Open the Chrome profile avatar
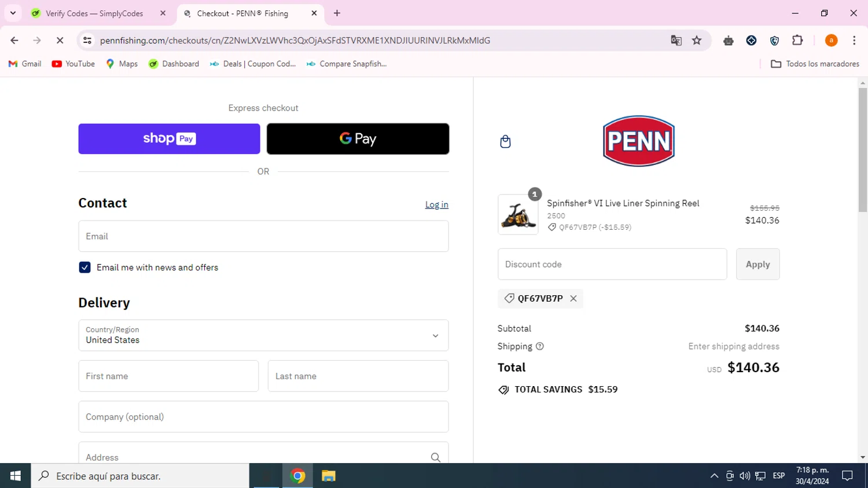868x488 pixels. (831, 41)
